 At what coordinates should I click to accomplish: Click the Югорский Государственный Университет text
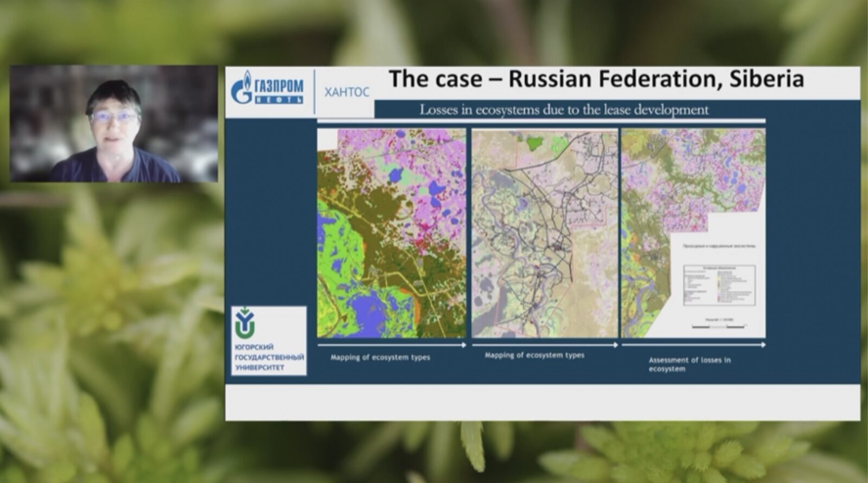click(x=269, y=357)
